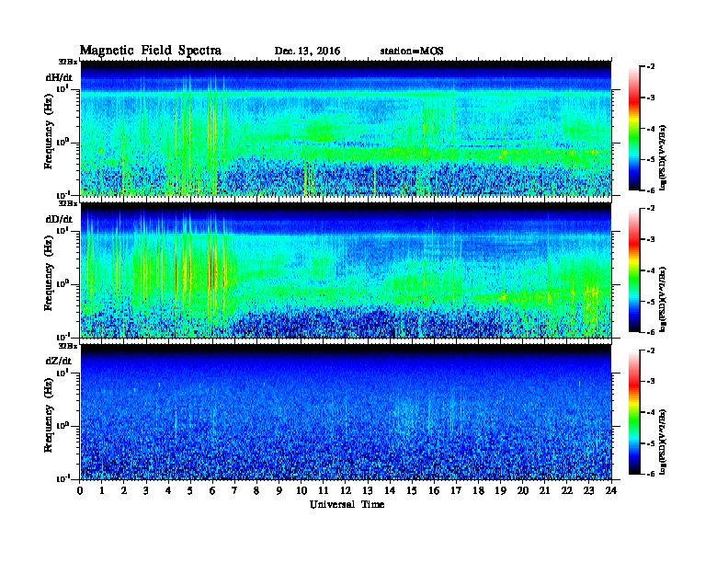Click the 10⁰ frequency tick of dZ/dt panel
Screen dimensions: 728x563
pyautogui.click(x=63, y=426)
